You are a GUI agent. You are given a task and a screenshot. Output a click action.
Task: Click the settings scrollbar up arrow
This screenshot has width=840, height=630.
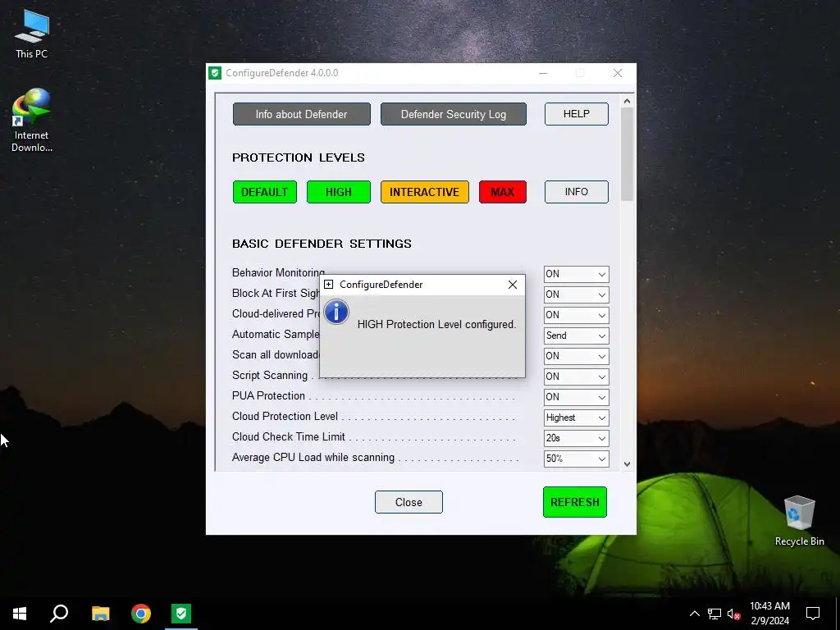pos(627,101)
